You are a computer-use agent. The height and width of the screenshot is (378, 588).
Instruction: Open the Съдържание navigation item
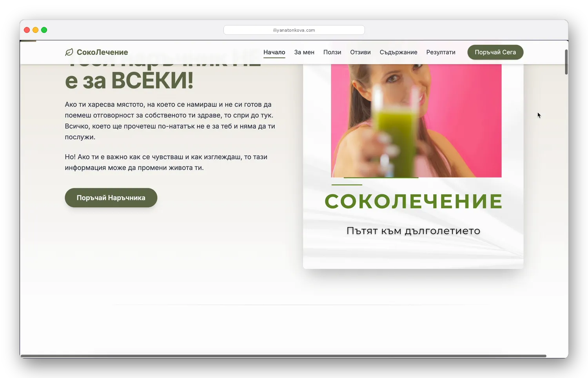pos(398,52)
